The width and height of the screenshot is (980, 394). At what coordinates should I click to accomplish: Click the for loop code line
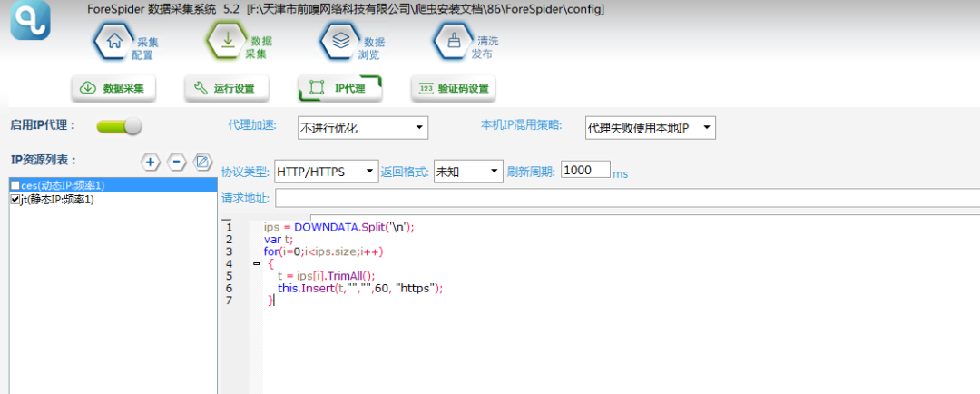click(x=323, y=251)
